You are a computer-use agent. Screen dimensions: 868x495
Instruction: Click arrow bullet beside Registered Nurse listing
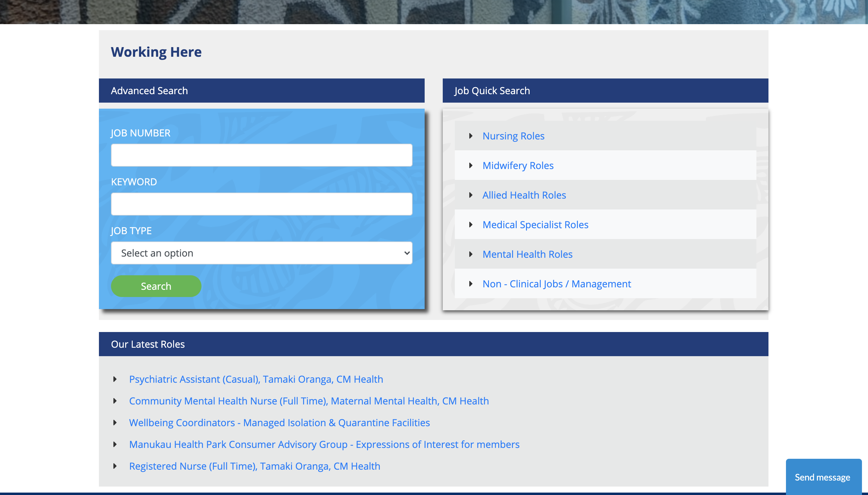click(x=115, y=466)
